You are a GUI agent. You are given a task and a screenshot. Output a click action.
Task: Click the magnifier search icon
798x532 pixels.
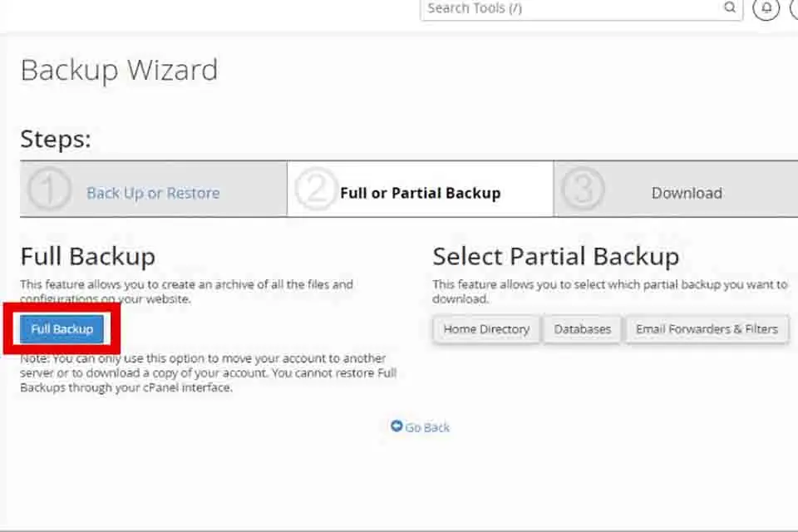(x=730, y=7)
